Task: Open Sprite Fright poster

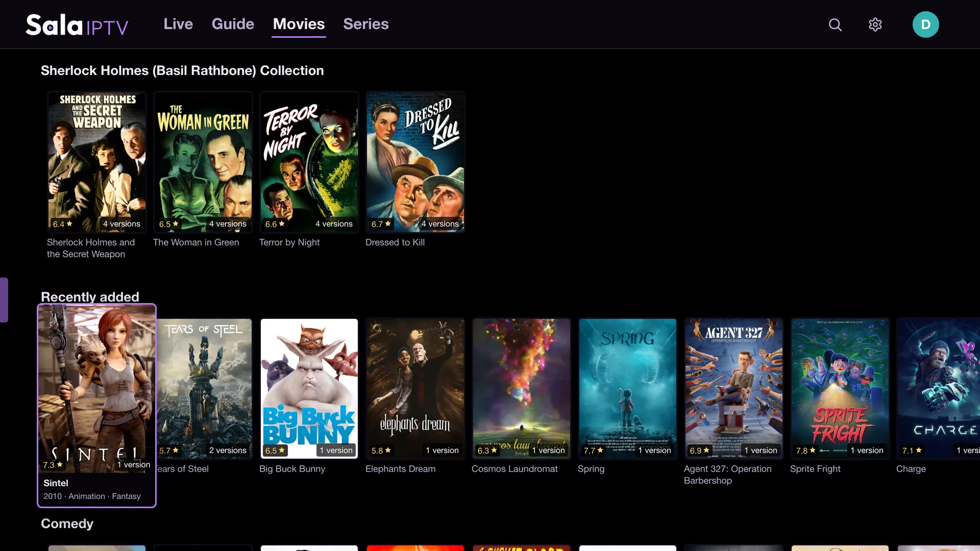Action: point(840,389)
